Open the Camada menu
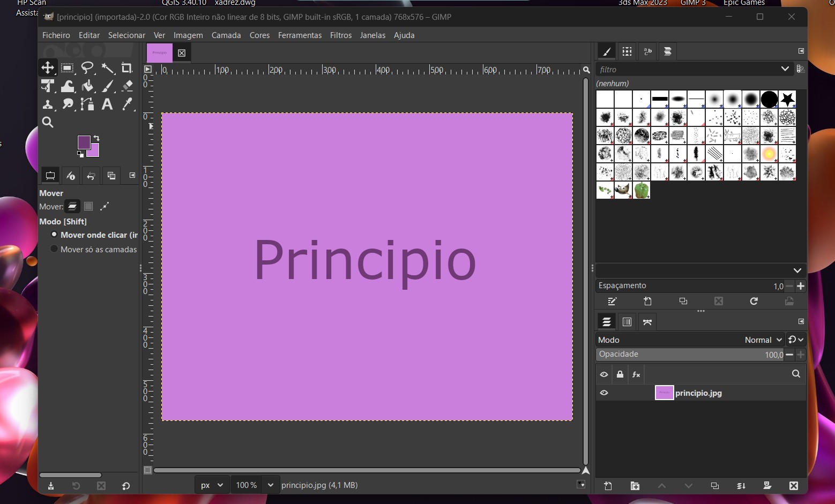Image resolution: width=835 pixels, height=504 pixels. [x=226, y=35]
